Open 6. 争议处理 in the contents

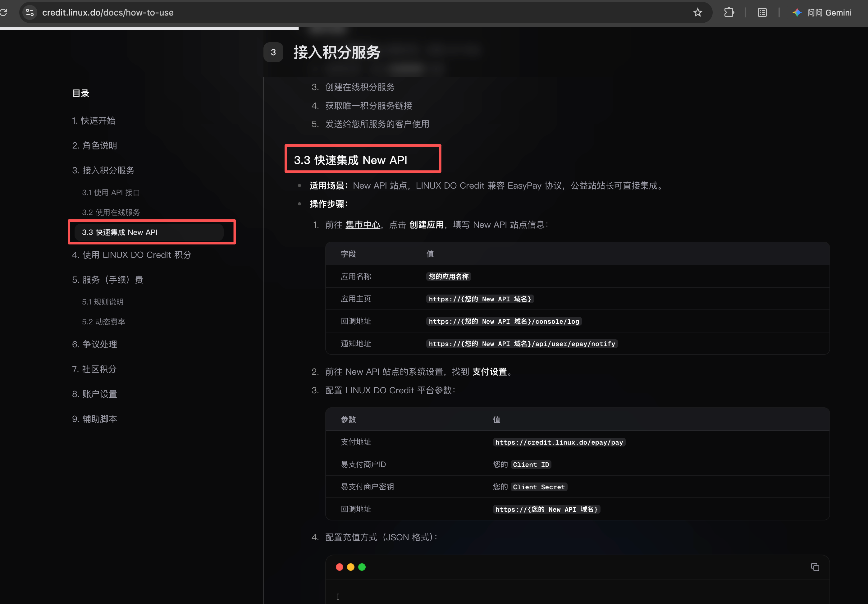click(x=94, y=344)
